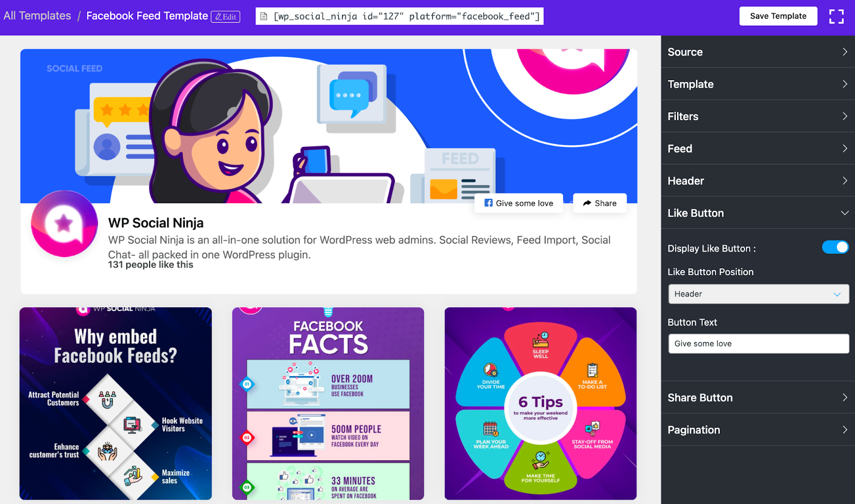This screenshot has height=504, width=855.
Task: Click the fullscreen expand icon
Action: [836, 17]
